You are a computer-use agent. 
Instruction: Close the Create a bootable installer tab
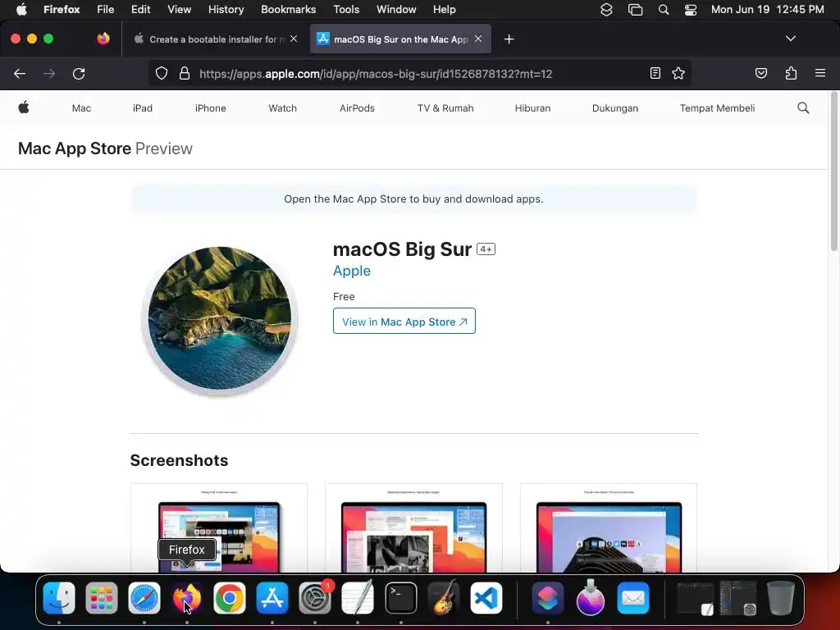pyautogui.click(x=294, y=39)
